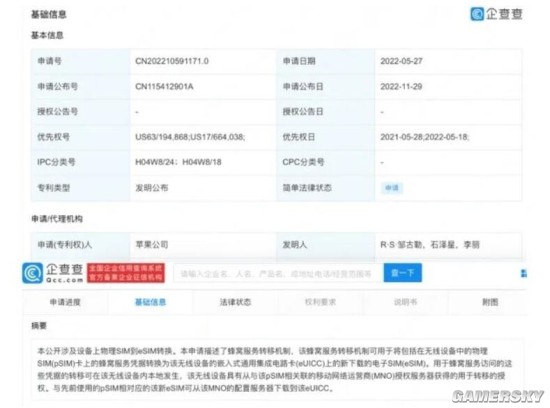Click the GAMERSKY watermark logo
Screen dimensions: 550x408
(498, 396)
